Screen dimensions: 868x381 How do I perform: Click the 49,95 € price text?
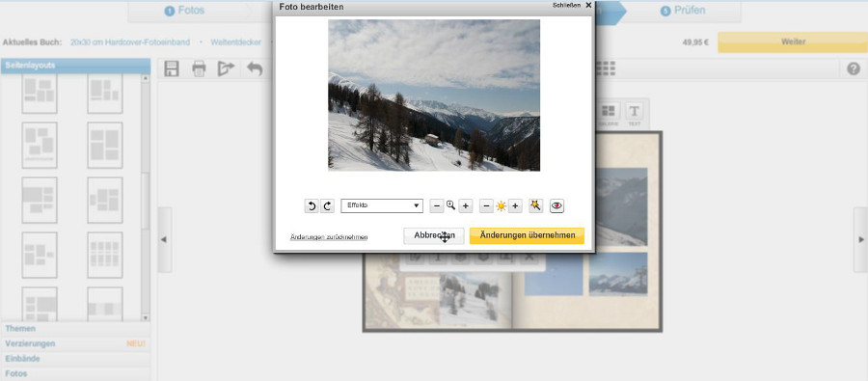695,42
